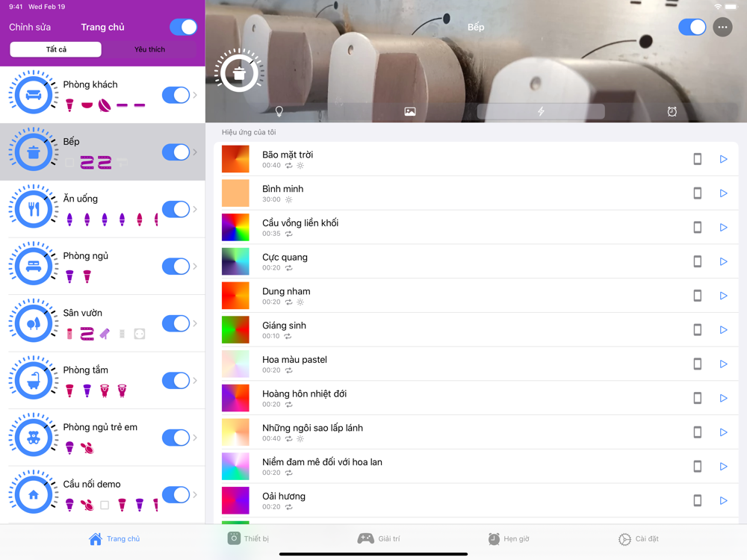Viewport: 747px width, 560px height.
Task: Toggle the Bếp room switch in the list
Action: click(176, 152)
